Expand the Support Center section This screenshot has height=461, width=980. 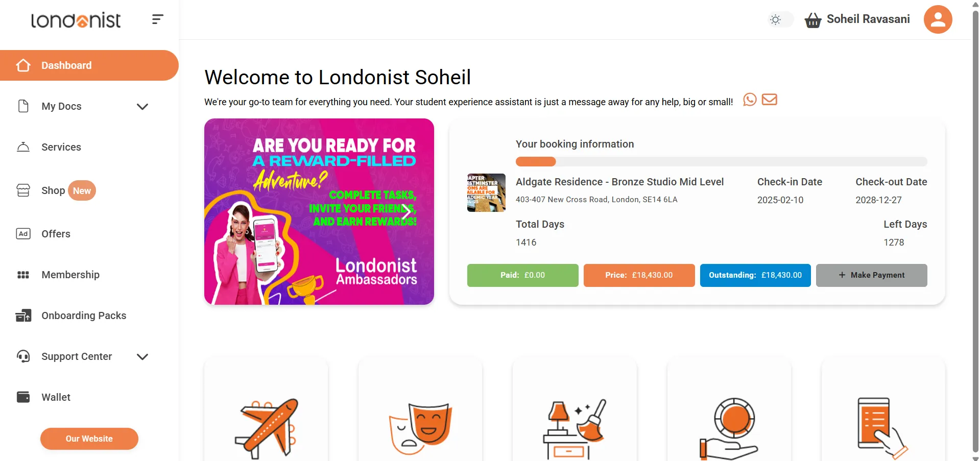142,356
